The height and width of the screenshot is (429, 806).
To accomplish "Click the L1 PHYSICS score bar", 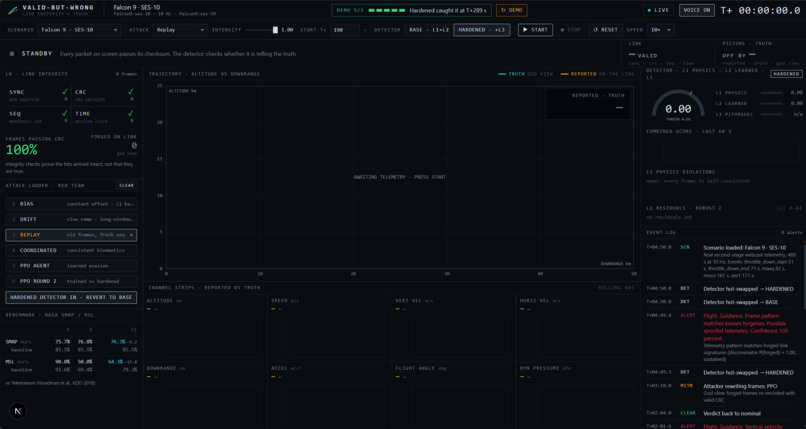I will (x=772, y=92).
